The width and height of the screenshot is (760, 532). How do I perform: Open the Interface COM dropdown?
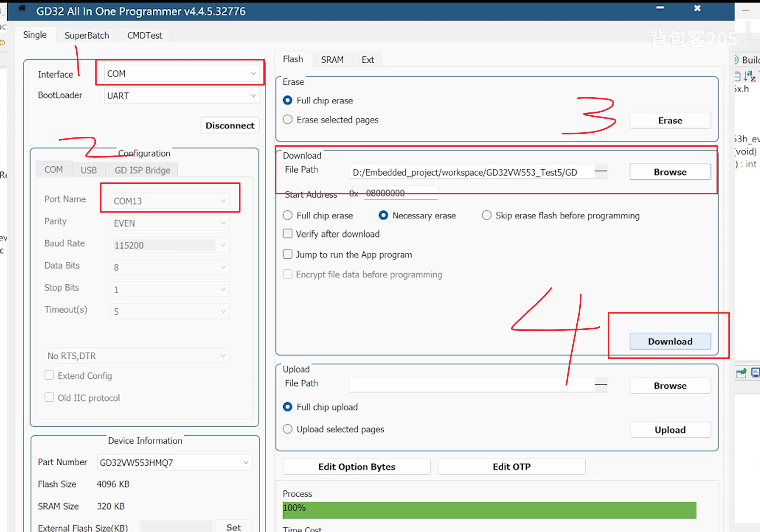pos(181,74)
